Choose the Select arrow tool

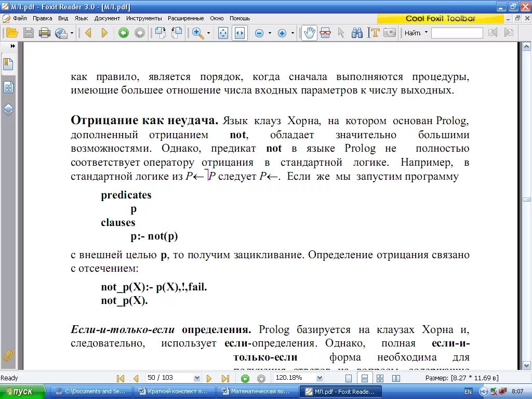341,33
